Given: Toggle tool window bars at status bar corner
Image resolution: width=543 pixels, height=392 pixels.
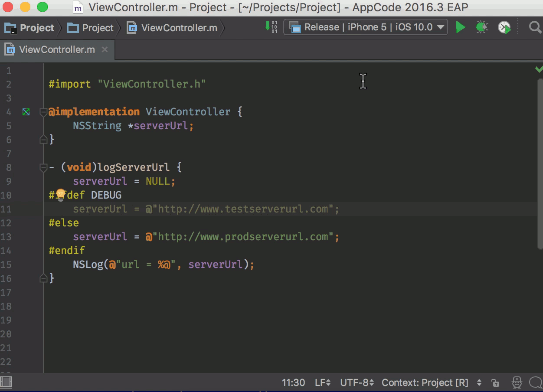Looking at the screenshot, I should (x=6, y=382).
